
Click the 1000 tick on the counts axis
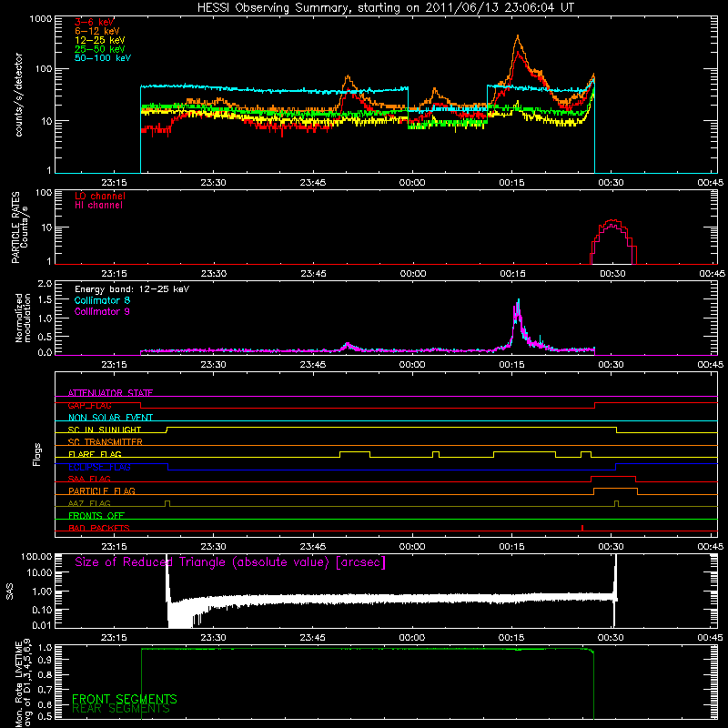click(x=41, y=19)
